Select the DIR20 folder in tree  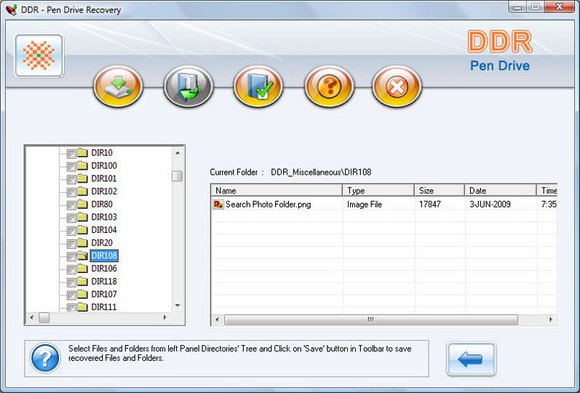pos(102,243)
